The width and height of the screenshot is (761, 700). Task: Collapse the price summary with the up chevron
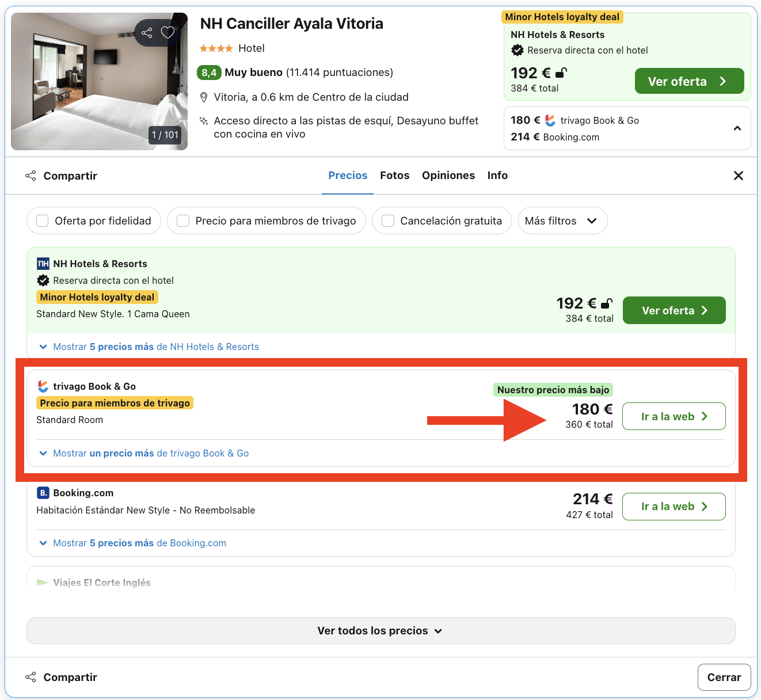tap(737, 128)
